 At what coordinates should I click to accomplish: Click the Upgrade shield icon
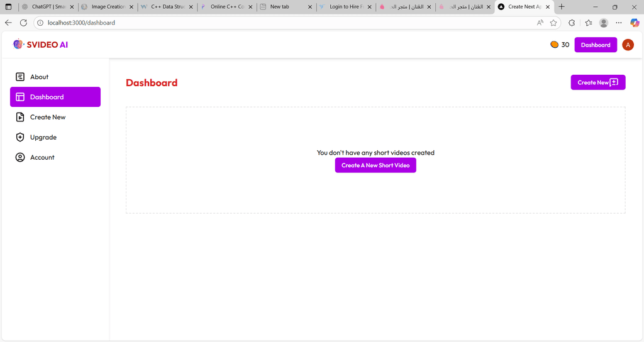[19, 137]
